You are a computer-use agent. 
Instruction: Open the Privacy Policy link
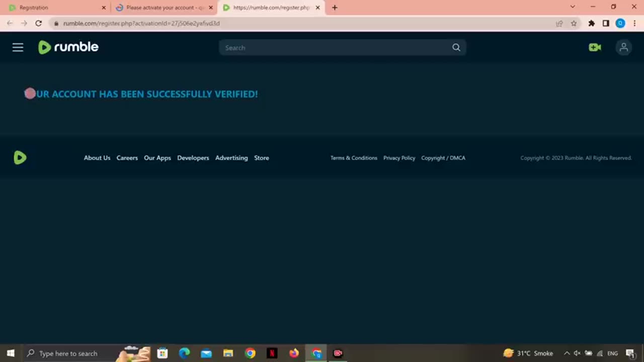click(399, 158)
